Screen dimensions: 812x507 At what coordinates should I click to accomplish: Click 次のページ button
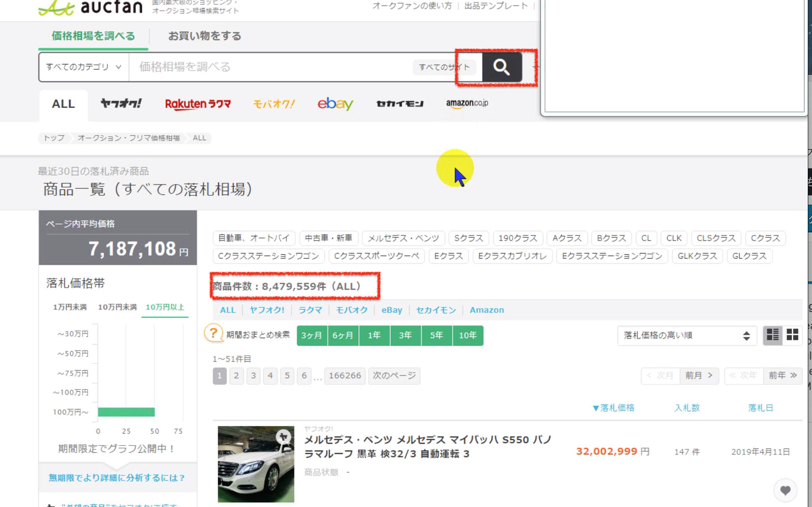click(394, 376)
